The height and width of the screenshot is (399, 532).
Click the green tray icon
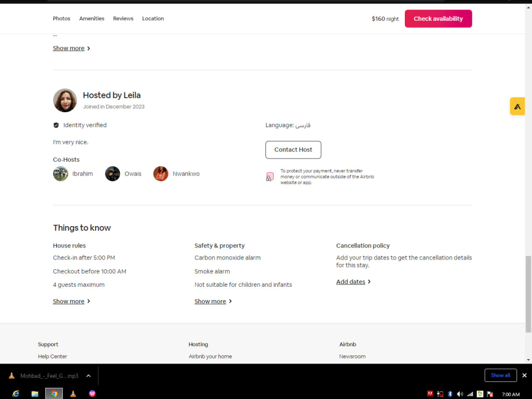tap(480, 394)
